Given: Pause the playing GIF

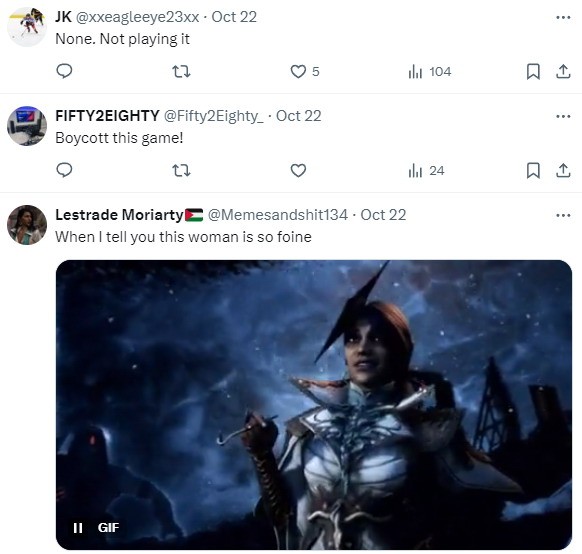Looking at the screenshot, I should pyautogui.click(x=78, y=527).
